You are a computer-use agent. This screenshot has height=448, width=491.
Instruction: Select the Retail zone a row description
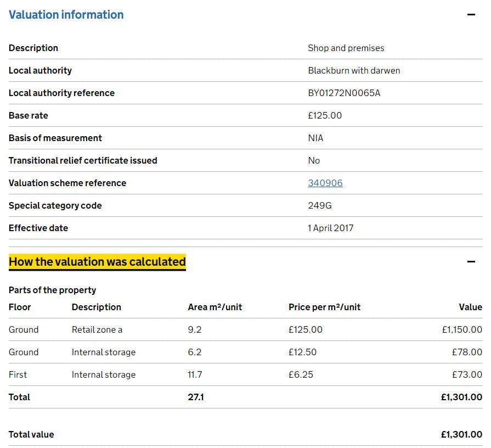pos(97,329)
